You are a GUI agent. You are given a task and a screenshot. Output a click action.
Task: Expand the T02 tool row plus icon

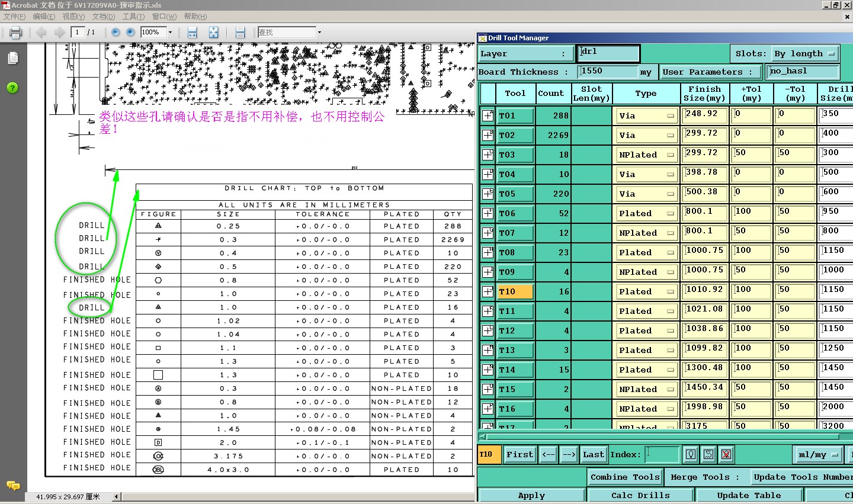point(488,135)
